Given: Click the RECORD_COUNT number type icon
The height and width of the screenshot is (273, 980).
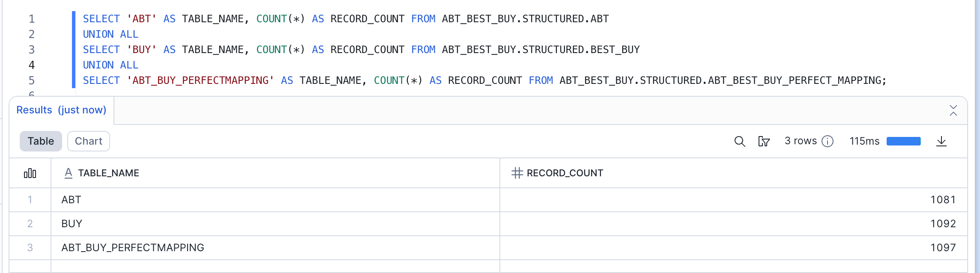Looking at the screenshot, I should [x=517, y=173].
